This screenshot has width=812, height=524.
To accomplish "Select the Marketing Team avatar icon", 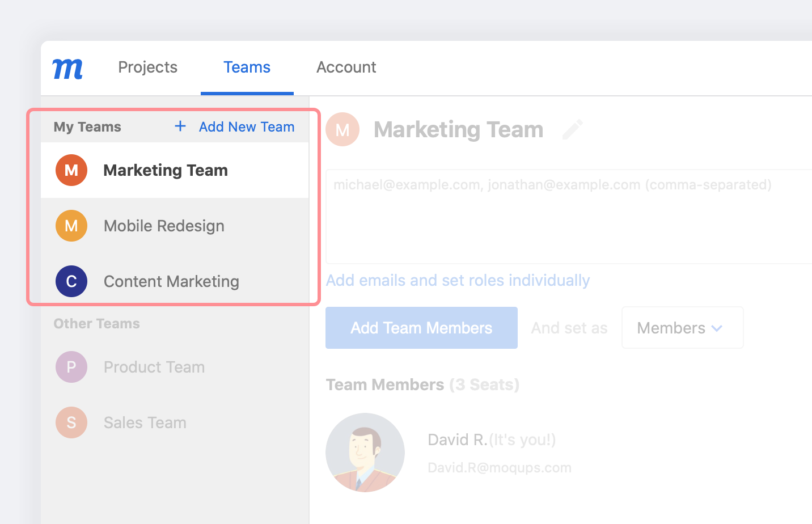I will (71, 170).
